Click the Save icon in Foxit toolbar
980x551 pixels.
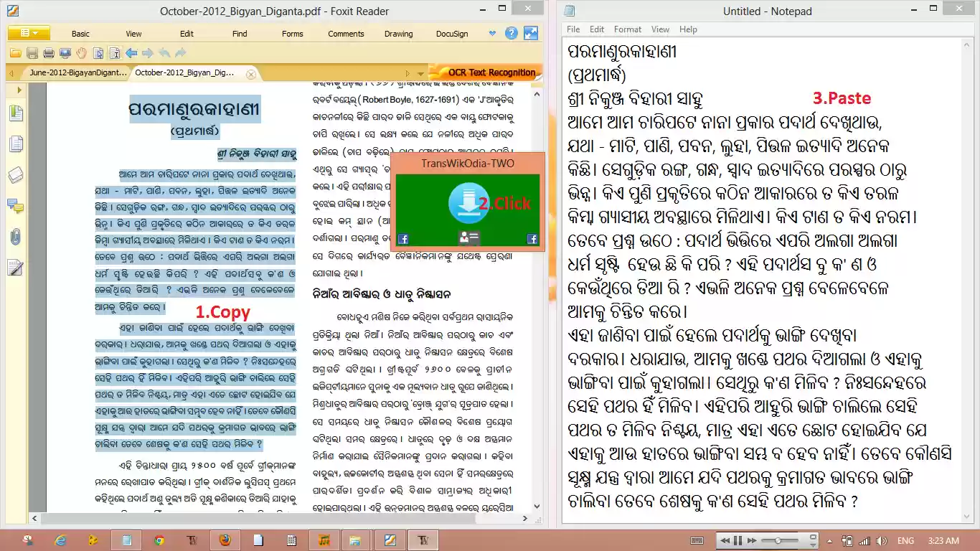(x=32, y=53)
